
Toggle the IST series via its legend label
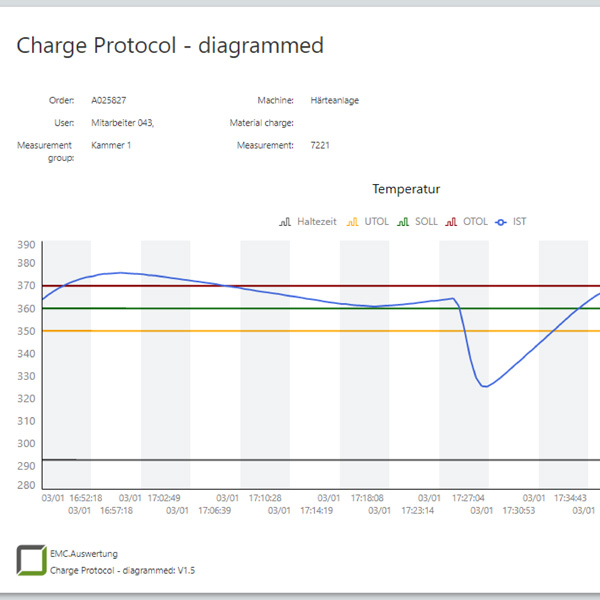(x=519, y=221)
